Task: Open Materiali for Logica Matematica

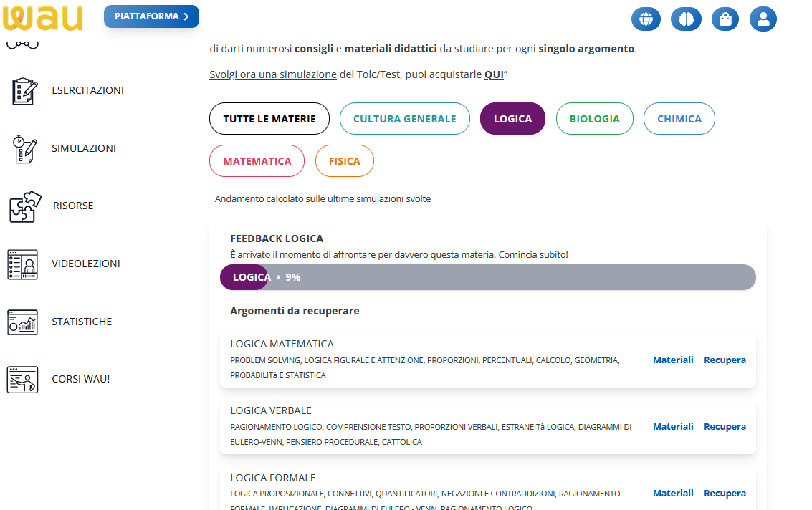Action: point(673,360)
